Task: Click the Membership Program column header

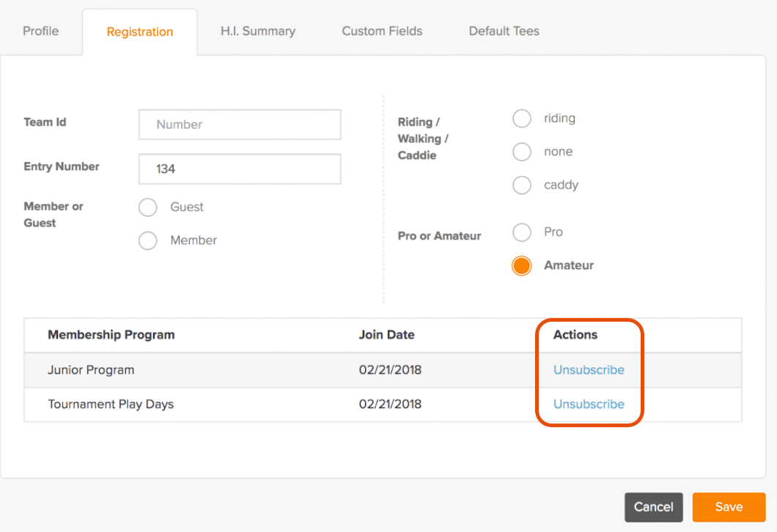Action: point(111,335)
